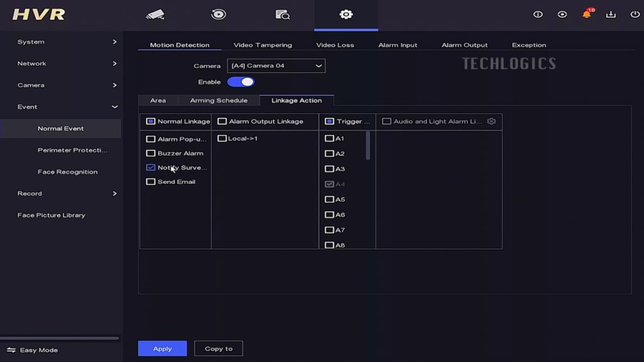Click the configuration gear icon

click(346, 14)
